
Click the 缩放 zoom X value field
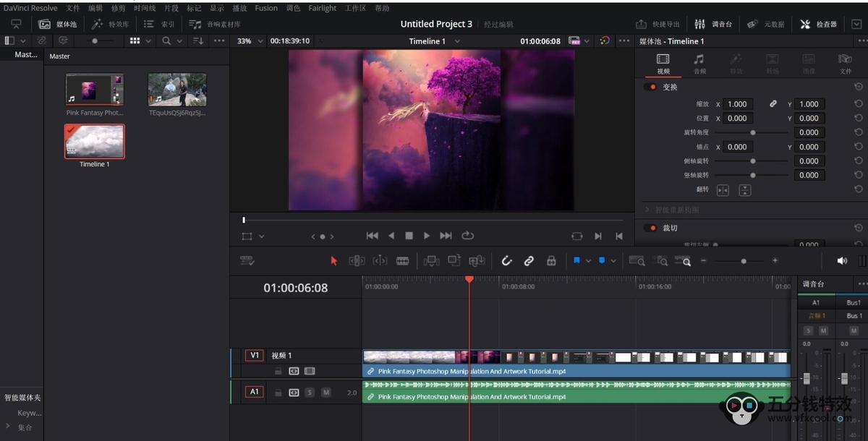pos(738,104)
